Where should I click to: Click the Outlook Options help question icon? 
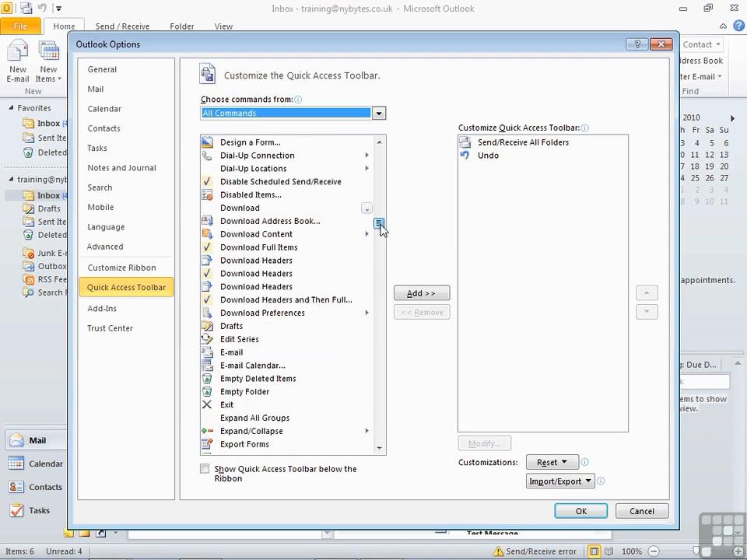click(x=637, y=44)
